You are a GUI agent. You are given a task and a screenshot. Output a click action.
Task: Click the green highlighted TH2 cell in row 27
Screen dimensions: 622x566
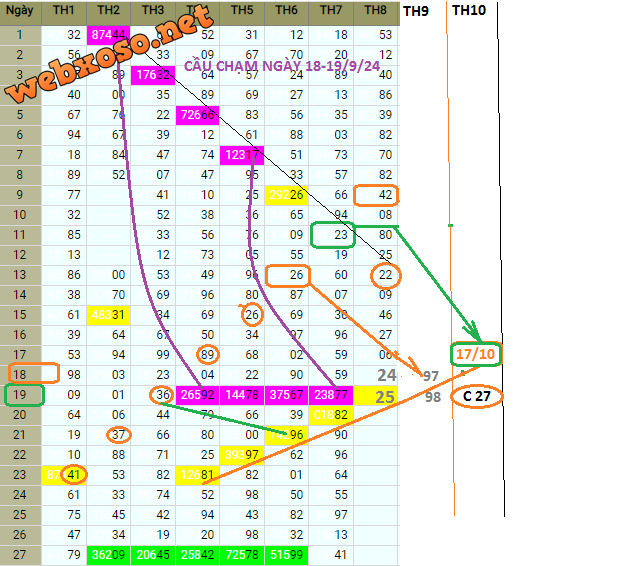pyautogui.click(x=109, y=554)
